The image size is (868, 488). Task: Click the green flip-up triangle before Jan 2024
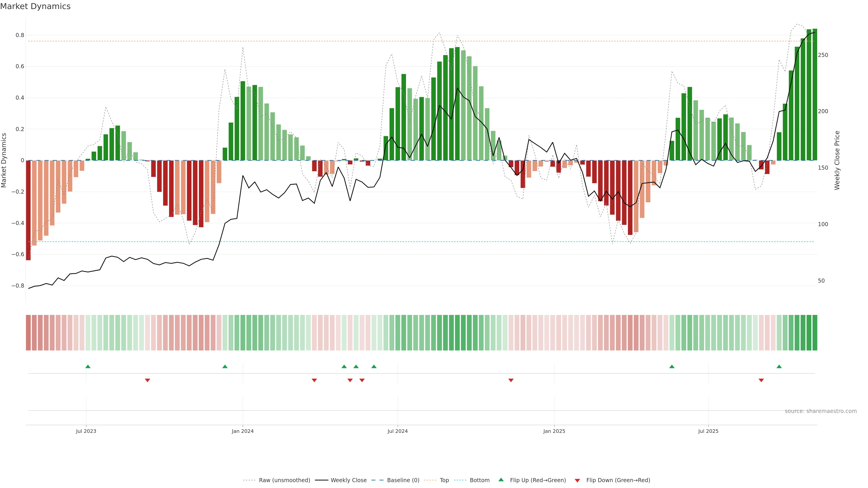[225, 366]
